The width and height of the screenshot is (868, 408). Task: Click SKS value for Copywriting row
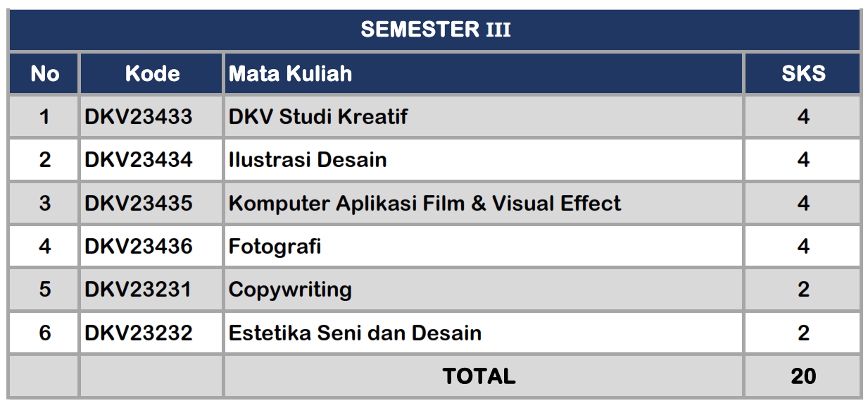803,290
